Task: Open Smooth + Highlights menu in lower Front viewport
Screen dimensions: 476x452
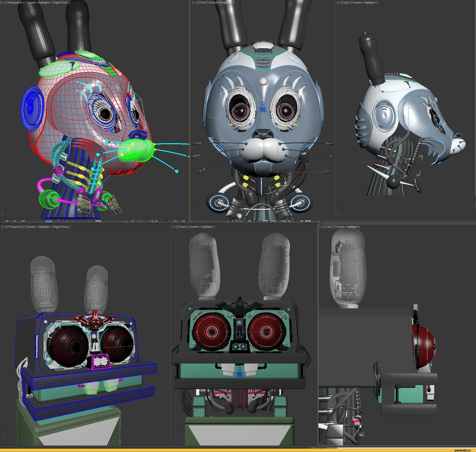Action: 201,227
